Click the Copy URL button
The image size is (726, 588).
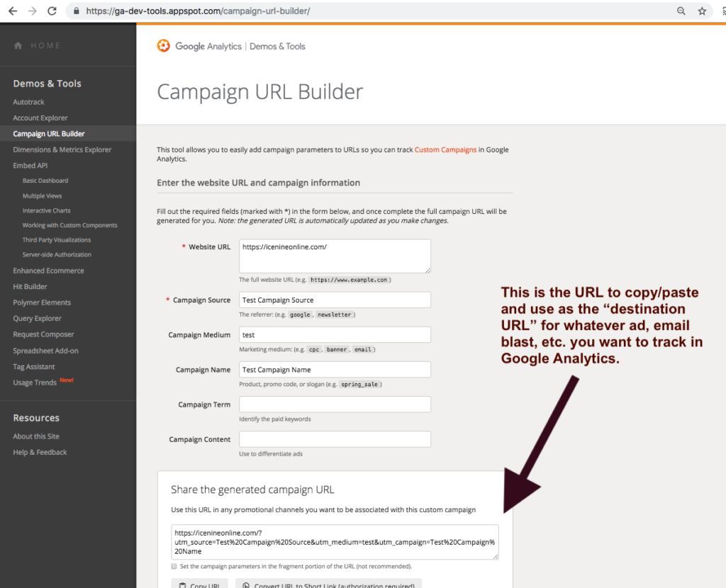click(199, 584)
